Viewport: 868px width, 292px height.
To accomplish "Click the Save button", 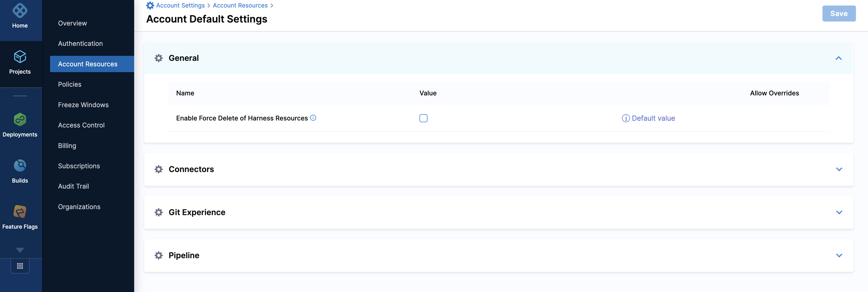I will pos(838,14).
